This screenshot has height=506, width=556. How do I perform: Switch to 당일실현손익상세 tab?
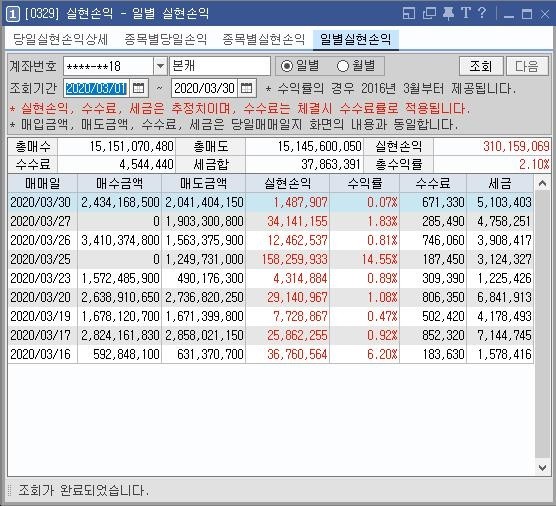60,39
